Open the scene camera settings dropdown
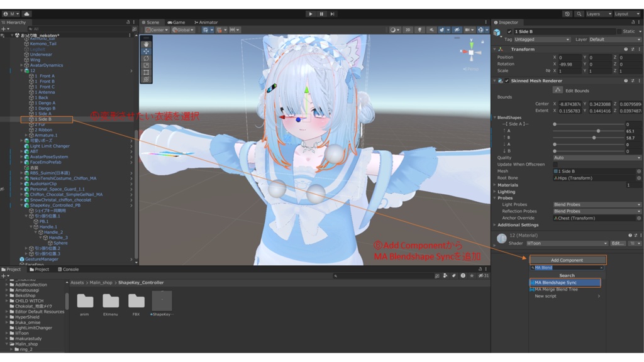Image resolution: width=644 pixels, height=362 pixels. pyautogui.click(x=469, y=30)
